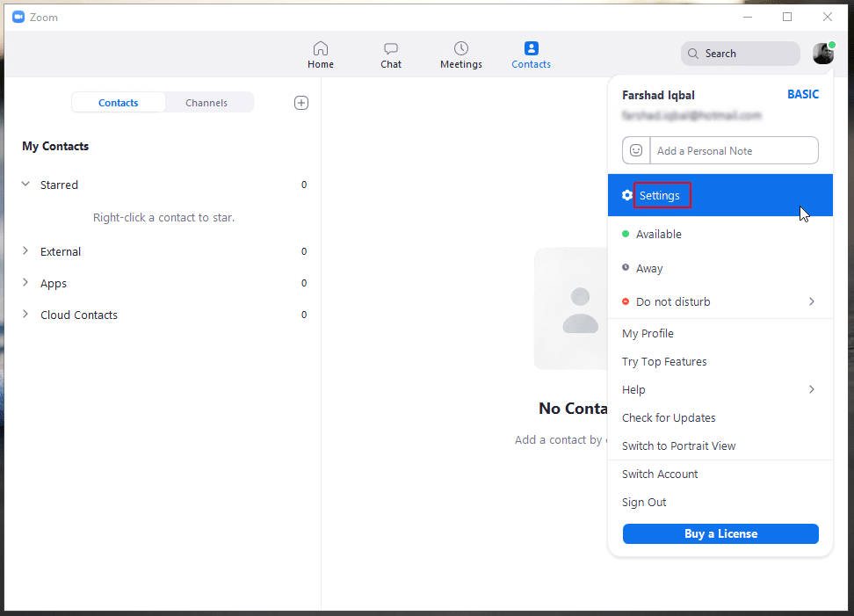Select the Contacts sub-tab in sidebar
The width and height of the screenshot is (854, 616).
pyautogui.click(x=119, y=103)
